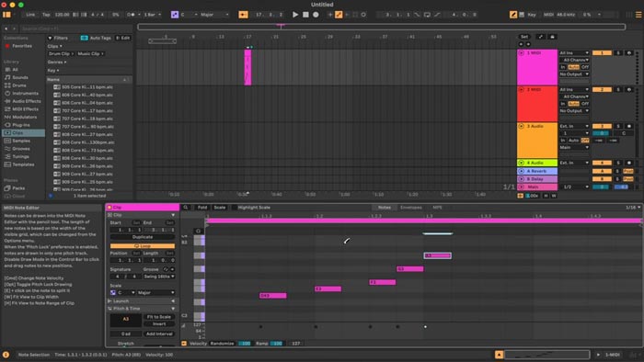Toggle the Scale button in note editor
Screen dimensions: 644x362
click(x=220, y=208)
